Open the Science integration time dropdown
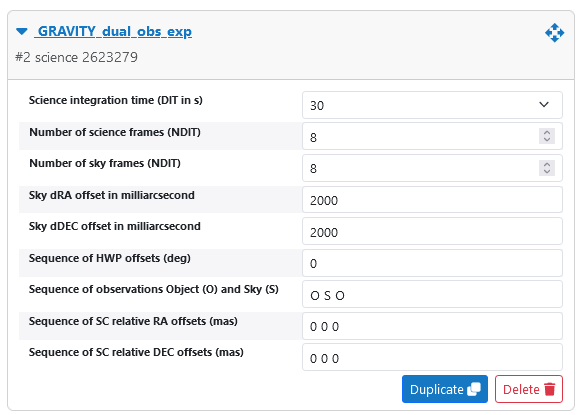 point(432,105)
